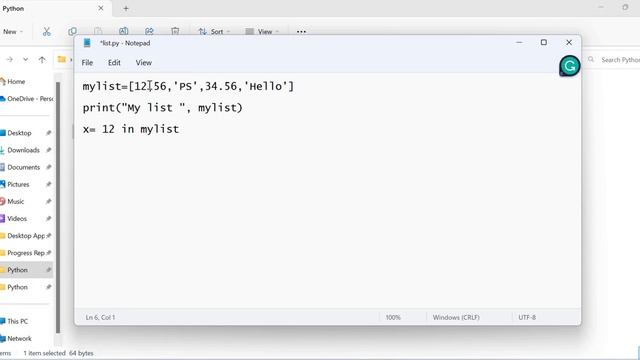The width and height of the screenshot is (640, 360).
Task: Click the Notepad app icon in title bar
Action: 87,43
